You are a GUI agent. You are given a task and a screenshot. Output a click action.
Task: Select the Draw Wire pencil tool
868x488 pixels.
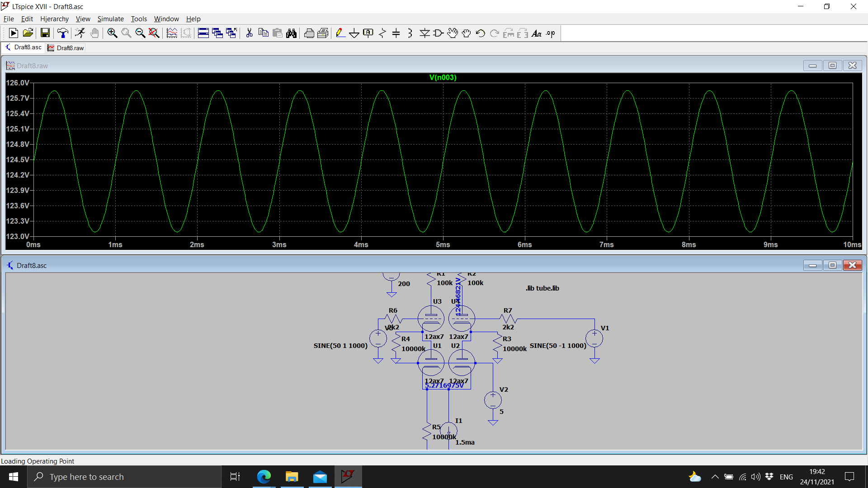pos(340,33)
